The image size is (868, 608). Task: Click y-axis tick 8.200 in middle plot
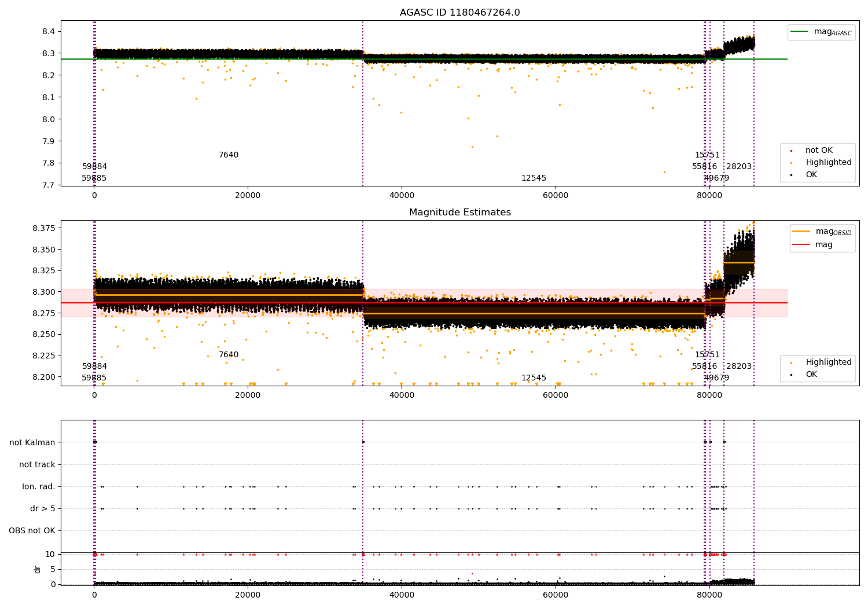44,377
